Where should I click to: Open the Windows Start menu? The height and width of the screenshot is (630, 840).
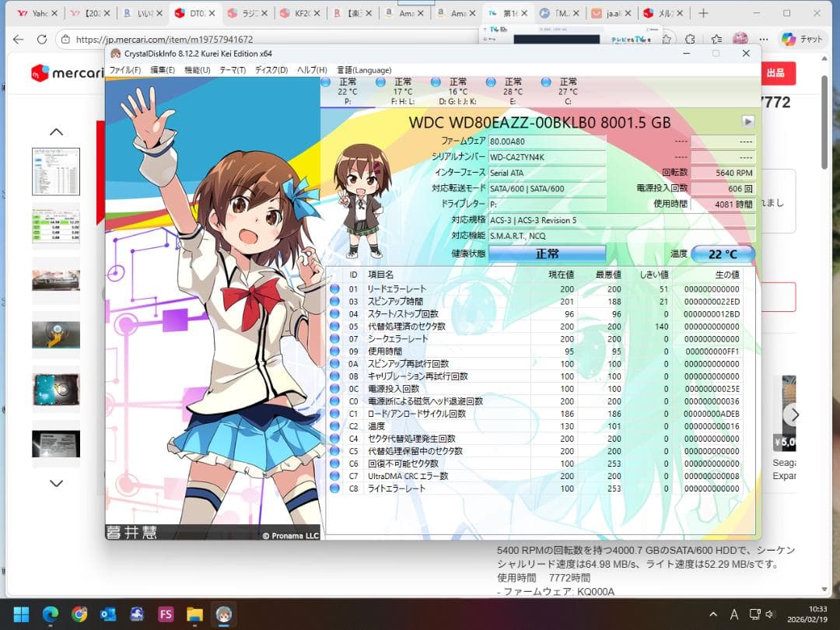(21, 614)
